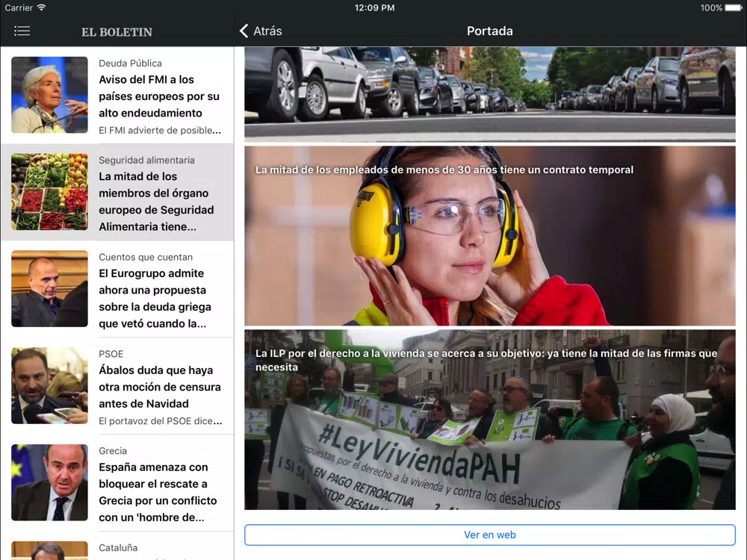This screenshot has height=560, width=747.
Task: Open the hamburger menu icon
Action: (x=22, y=31)
